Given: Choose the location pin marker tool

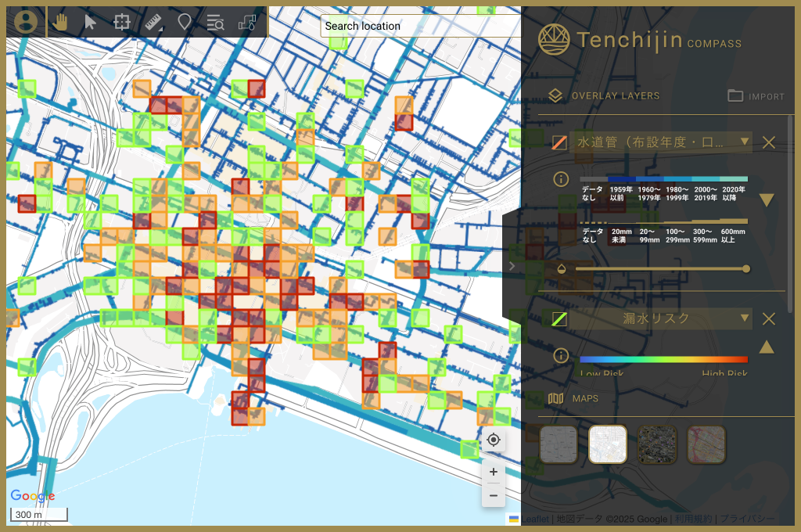Looking at the screenshot, I should [184, 22].
